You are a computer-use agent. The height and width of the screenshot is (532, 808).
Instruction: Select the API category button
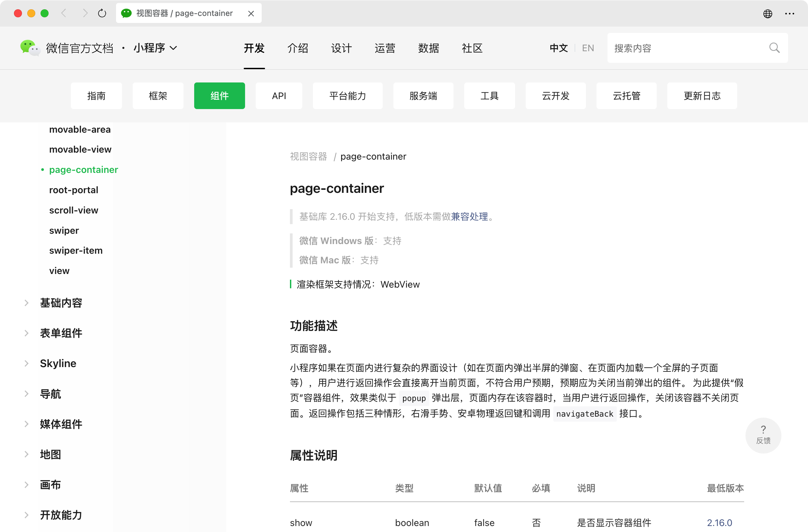(279, 96)
